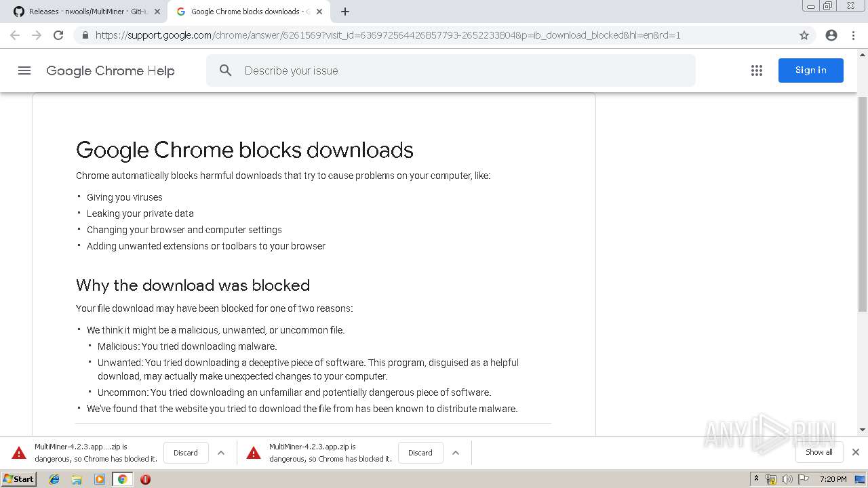868x488 pixels.
Task: Click the Uncommon: unfamiliar and potentially dangerous line
Action: 294,392
